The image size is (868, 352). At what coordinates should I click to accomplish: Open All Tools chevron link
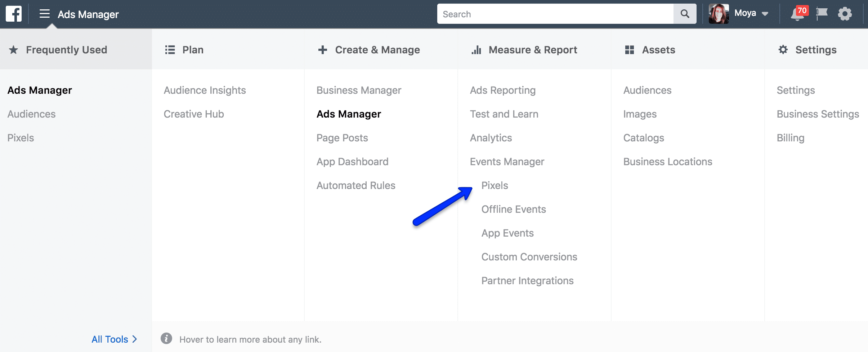point(114,339)
